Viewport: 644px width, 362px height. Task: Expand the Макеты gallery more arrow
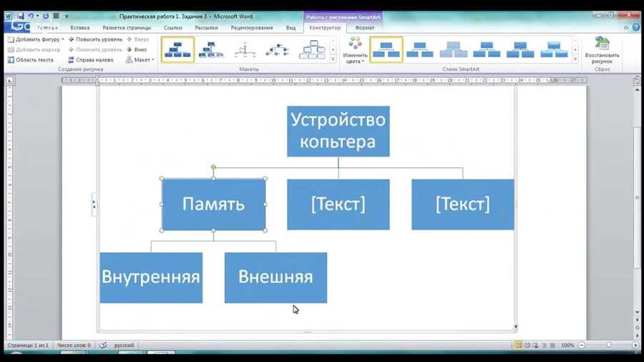click(x=333, y=59)
